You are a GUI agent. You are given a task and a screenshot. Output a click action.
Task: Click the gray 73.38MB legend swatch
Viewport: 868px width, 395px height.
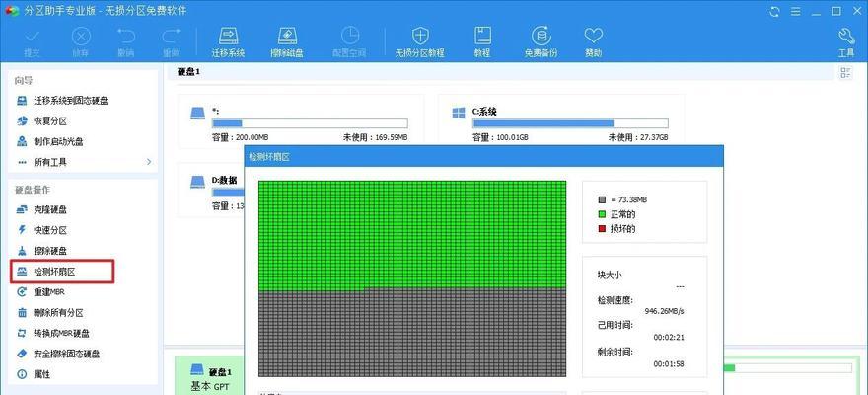(602, 200)
